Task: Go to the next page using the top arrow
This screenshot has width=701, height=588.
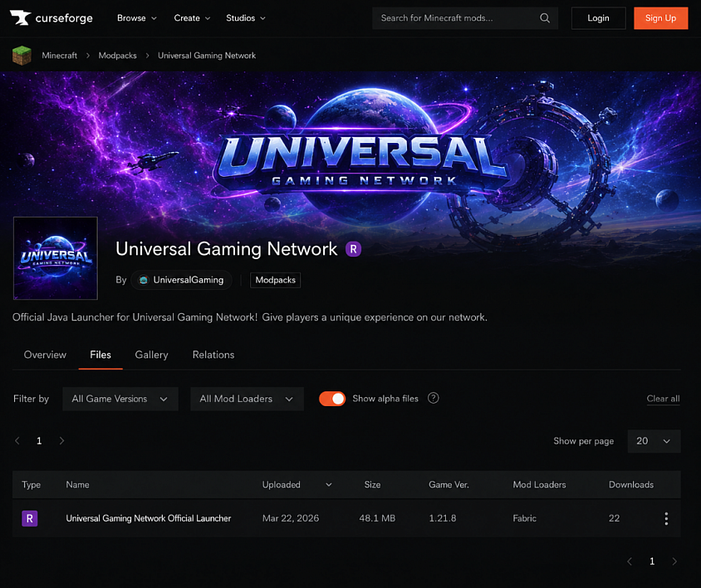Action: click(x=61, y=441)
